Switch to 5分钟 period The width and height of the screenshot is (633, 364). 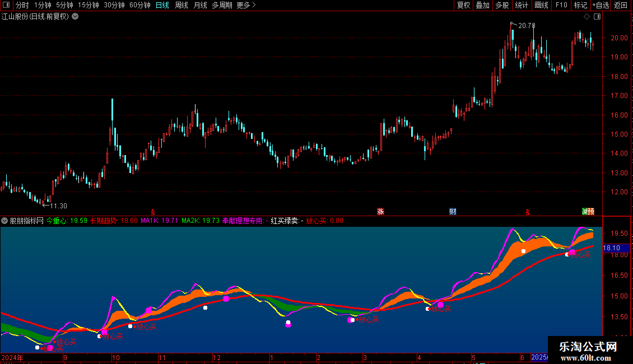point(64,5)
